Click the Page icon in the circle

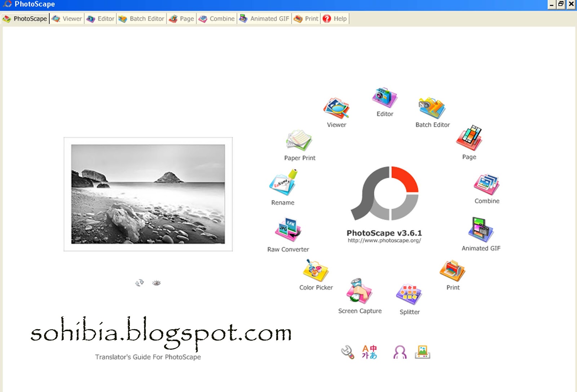469,138
